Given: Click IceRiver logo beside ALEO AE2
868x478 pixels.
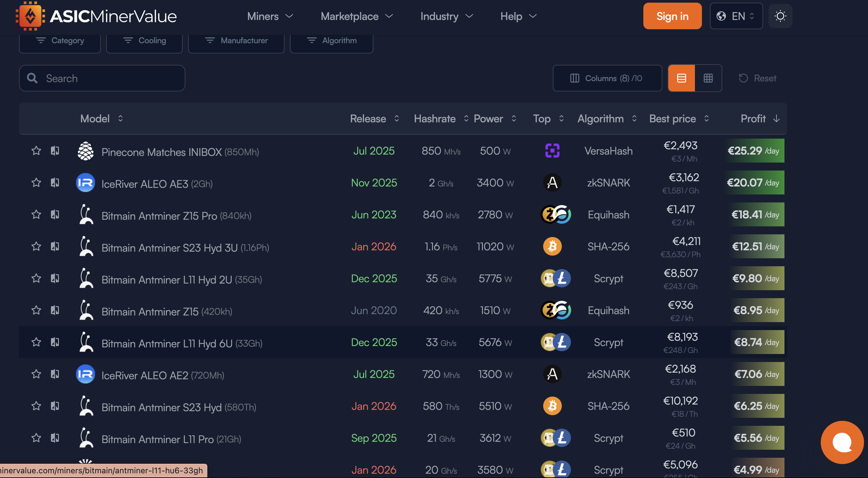Looking at the screenshot, I should coord(85,374).
